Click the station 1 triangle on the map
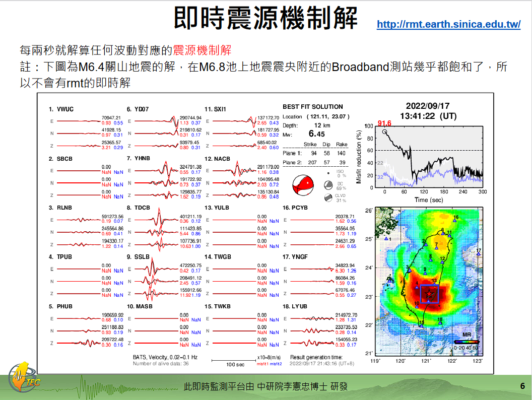The height and width of the screenshot is (400, 532). coord(386,239)
